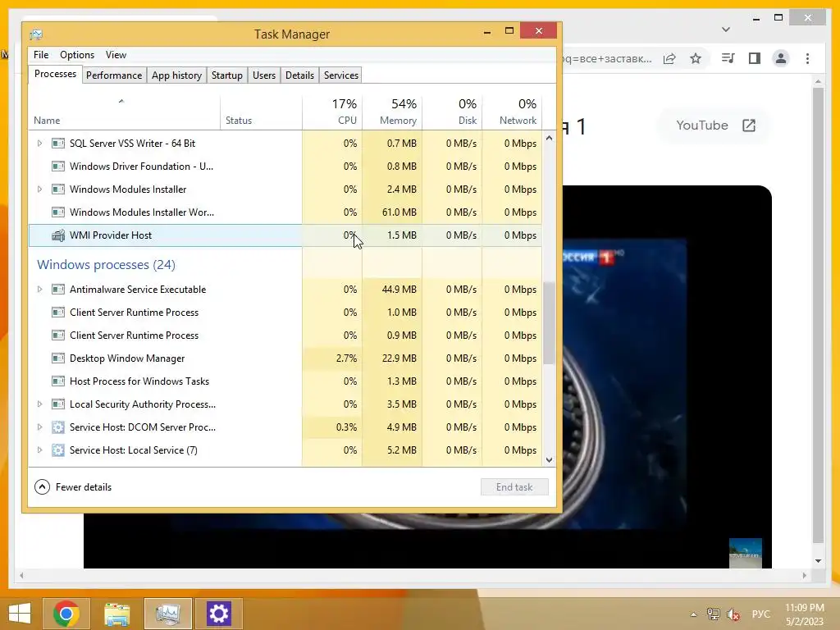Click Chrome's share page icon
840x630 pixels.
pyautogui.click(x=669, y=58)
